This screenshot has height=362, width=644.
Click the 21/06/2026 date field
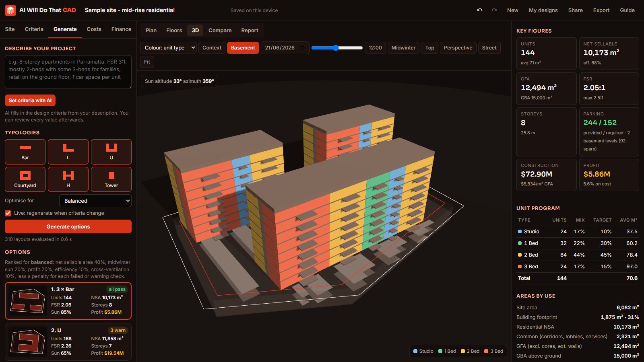[285, 48]
